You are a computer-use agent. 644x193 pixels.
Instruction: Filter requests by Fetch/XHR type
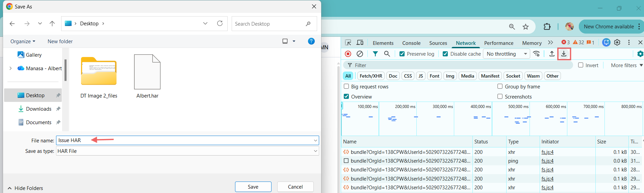[371, 76]
